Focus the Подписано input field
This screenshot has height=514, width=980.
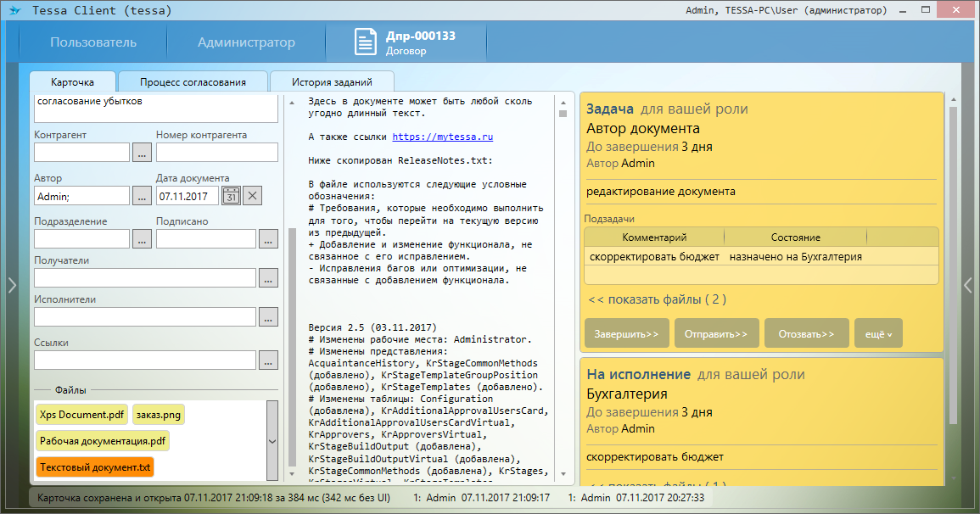(206, 238)
